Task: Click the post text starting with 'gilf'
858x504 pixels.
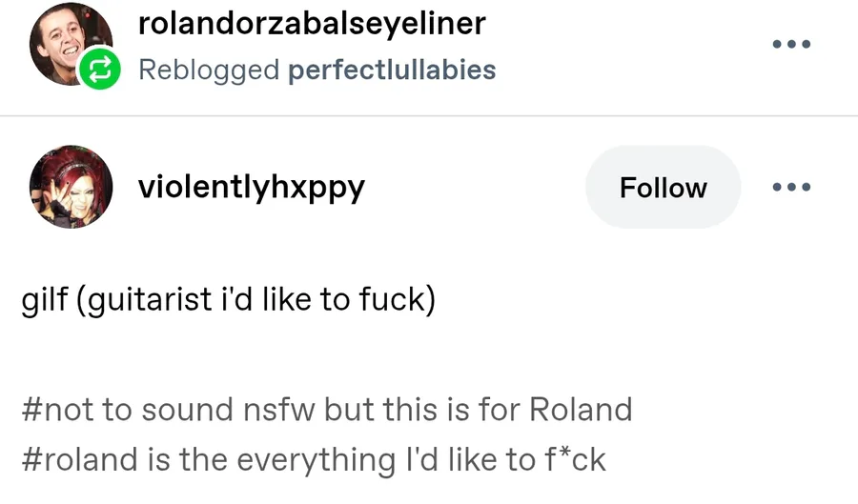Action: [228, 299]
